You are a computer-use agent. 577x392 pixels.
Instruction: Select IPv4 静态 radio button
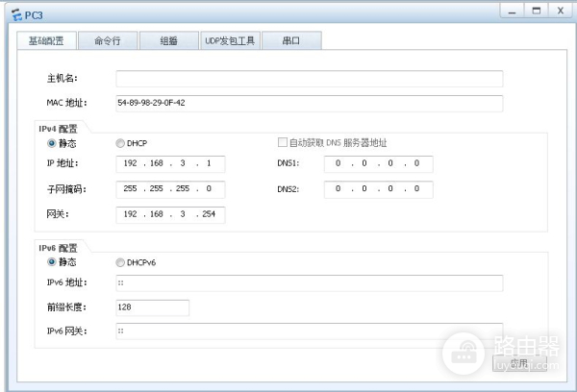coord(52,143)
